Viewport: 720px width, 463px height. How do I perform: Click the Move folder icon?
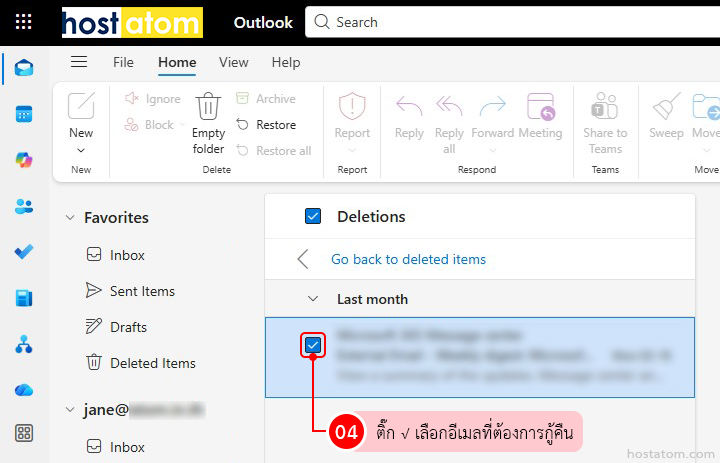point(706,106)
